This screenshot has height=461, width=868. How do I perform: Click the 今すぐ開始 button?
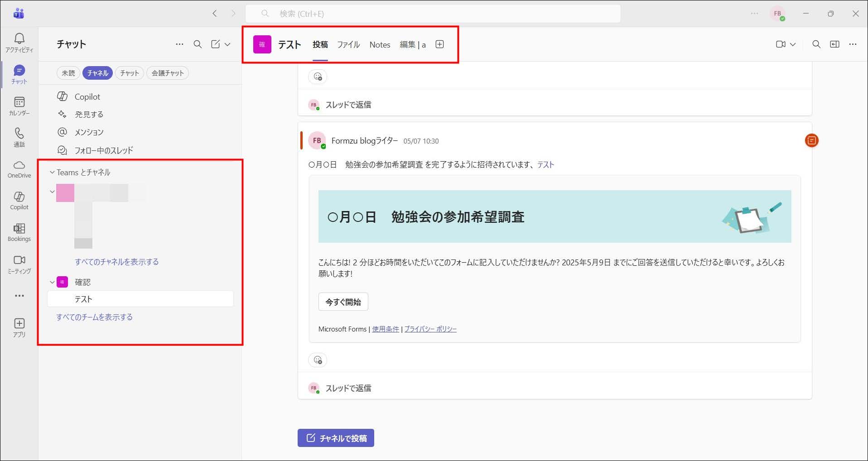pos(343,302)
